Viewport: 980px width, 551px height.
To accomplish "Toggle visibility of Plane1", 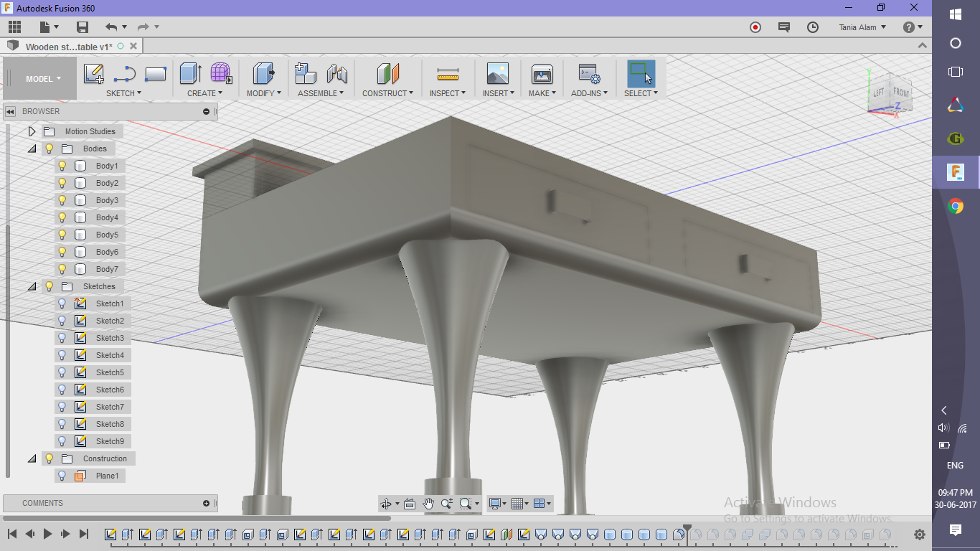I will (62, 476).
